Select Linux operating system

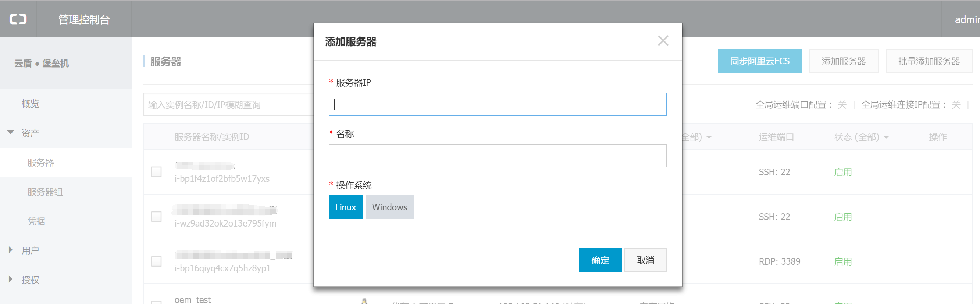(345, 207)
